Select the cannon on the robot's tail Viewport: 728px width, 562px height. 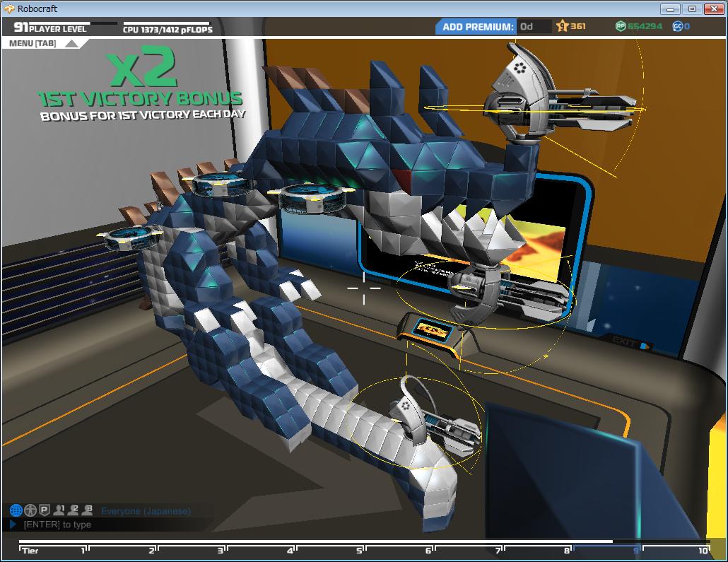(x=434, y=418)
